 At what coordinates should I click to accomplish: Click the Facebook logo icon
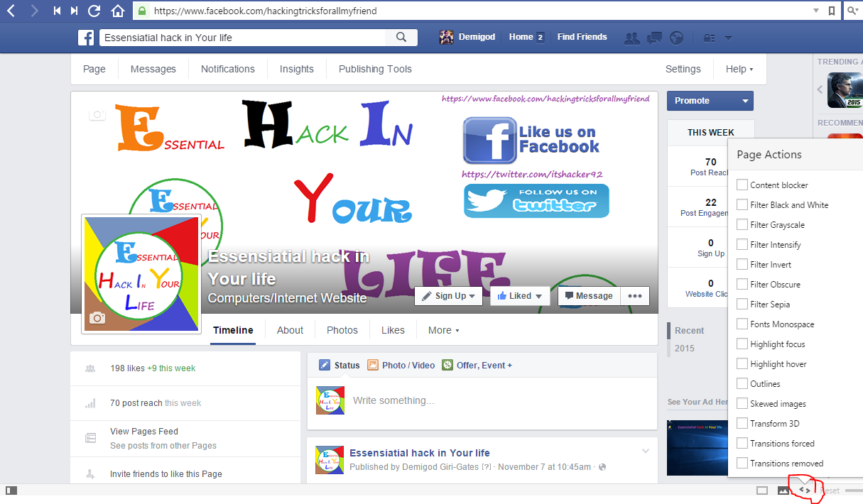pos(86,38)
